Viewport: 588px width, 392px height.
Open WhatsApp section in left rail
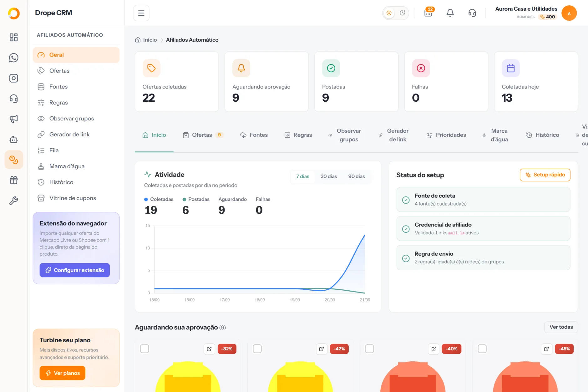click(x=14, y=58)
